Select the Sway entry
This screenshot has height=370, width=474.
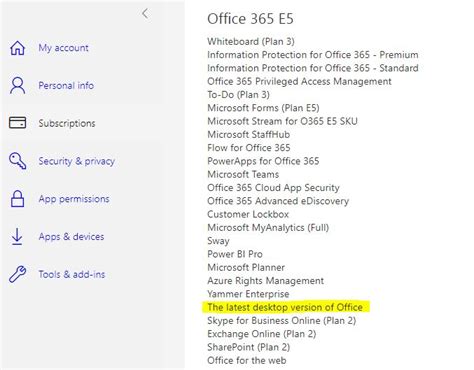(218, 241)
